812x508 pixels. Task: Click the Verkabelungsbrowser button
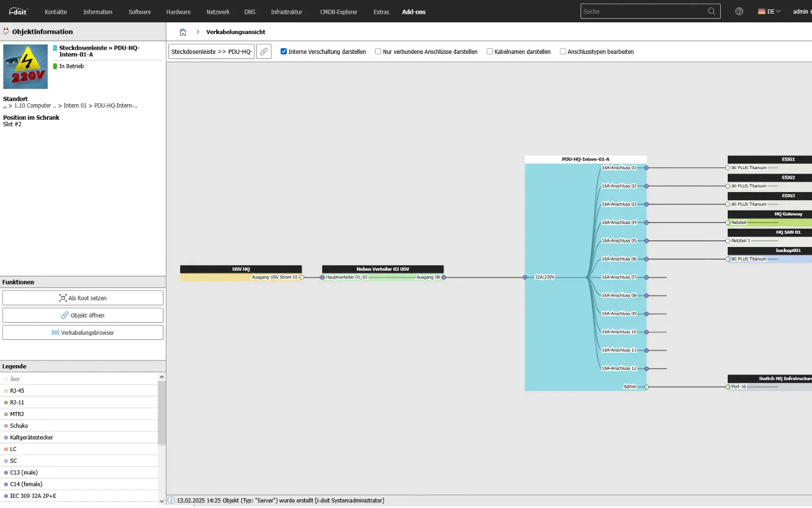click(x=83, y=333)
